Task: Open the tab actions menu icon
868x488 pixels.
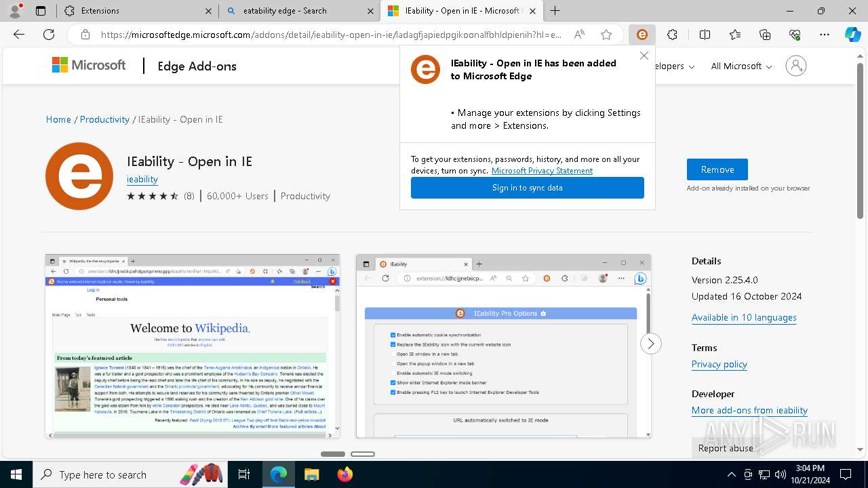Action: coord(41,11)
